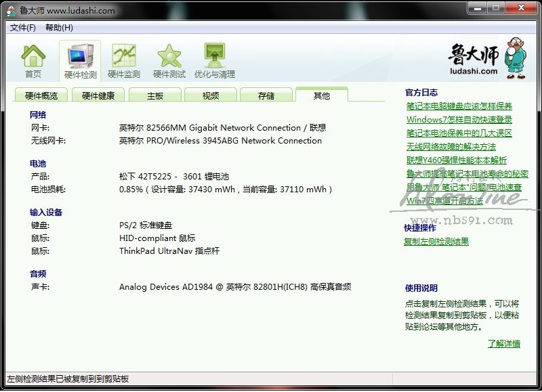The height and width of the screenshot is (392, 542).
Task: Open link Win7四声道开启方法
Action: (444, 200)
